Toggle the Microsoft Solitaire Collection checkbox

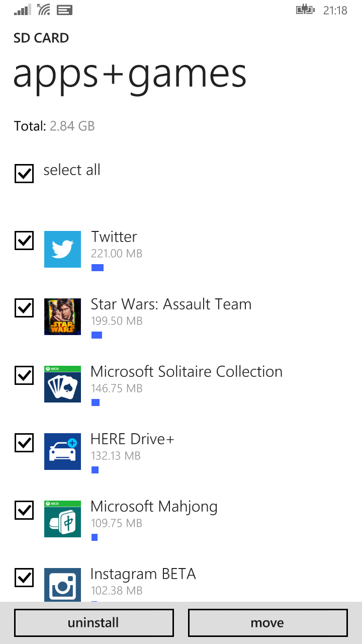click(x=24, y=375)
